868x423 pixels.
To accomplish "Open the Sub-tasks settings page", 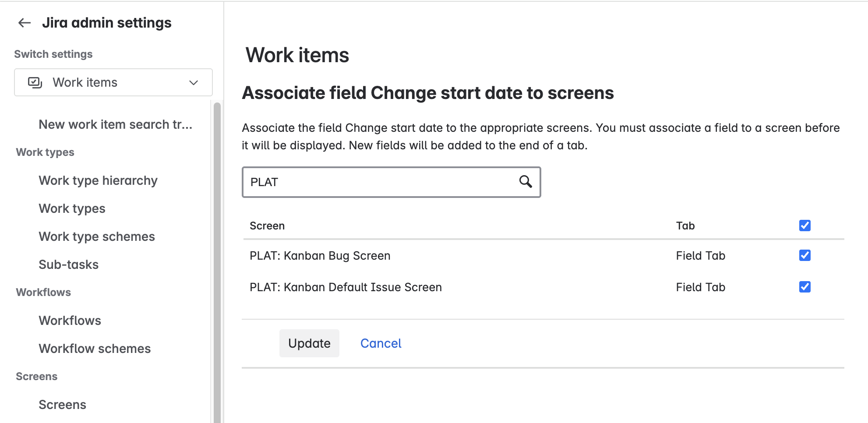I will 68,264.
